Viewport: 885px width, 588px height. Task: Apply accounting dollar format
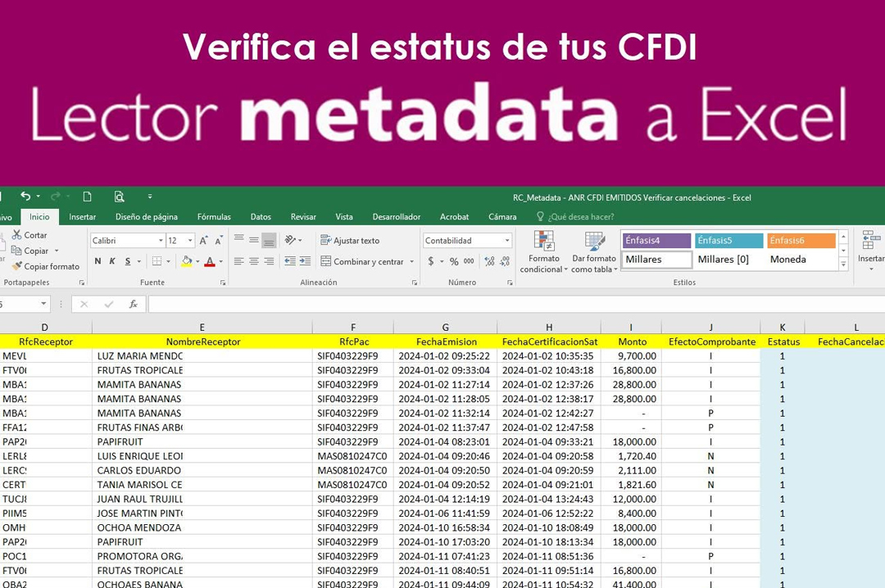(431, 261)
